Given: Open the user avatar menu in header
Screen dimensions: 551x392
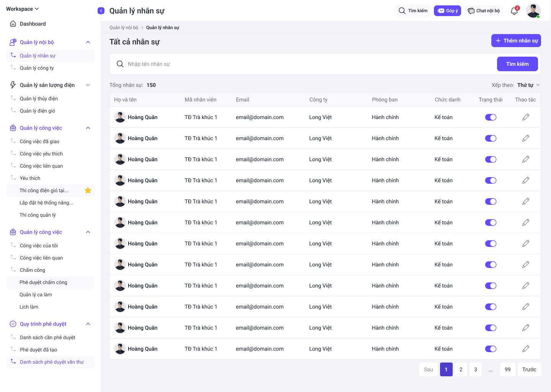Looking at the screenshot, I should coord(533,11).
